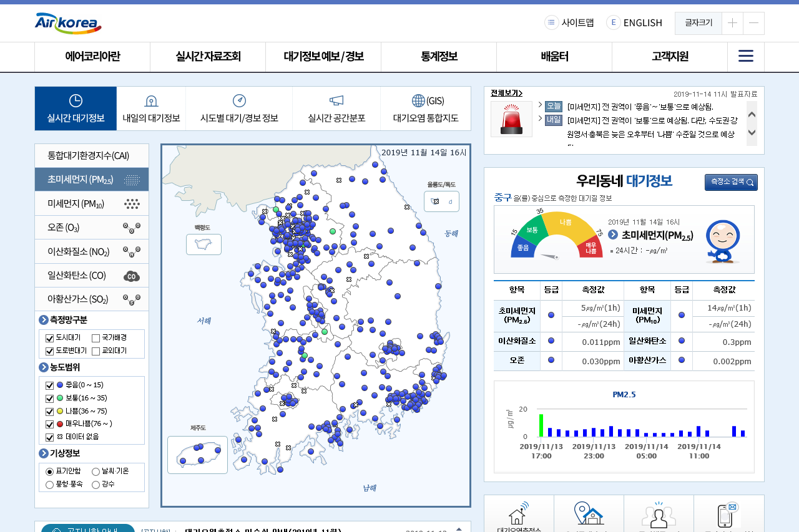
Task: Uncheck the 도시대기 checkbox
Action: [50, 338]
